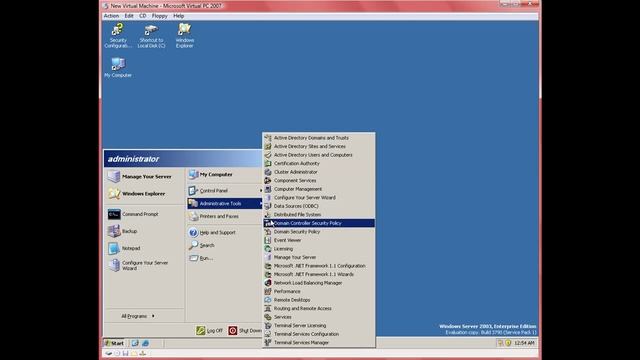The width and height of the screenshot is (640, 360).
Task: Open Manage Your Server in Administrative Tools
Action: click(x=319, y=257)
